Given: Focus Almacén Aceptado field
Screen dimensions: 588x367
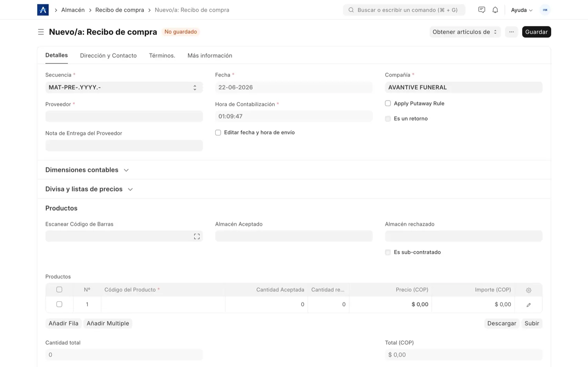Looking at the screenshot, I should [x=294, y=236].
